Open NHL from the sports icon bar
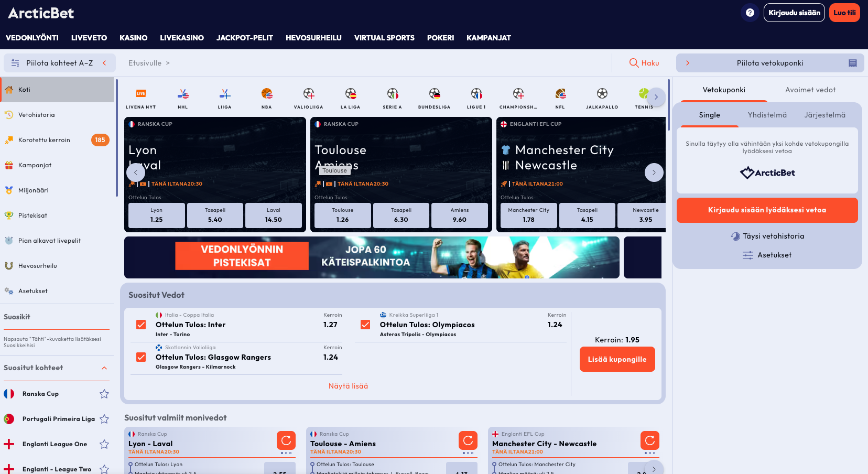The width and height of the screenshot is (868, 474). 182,98
